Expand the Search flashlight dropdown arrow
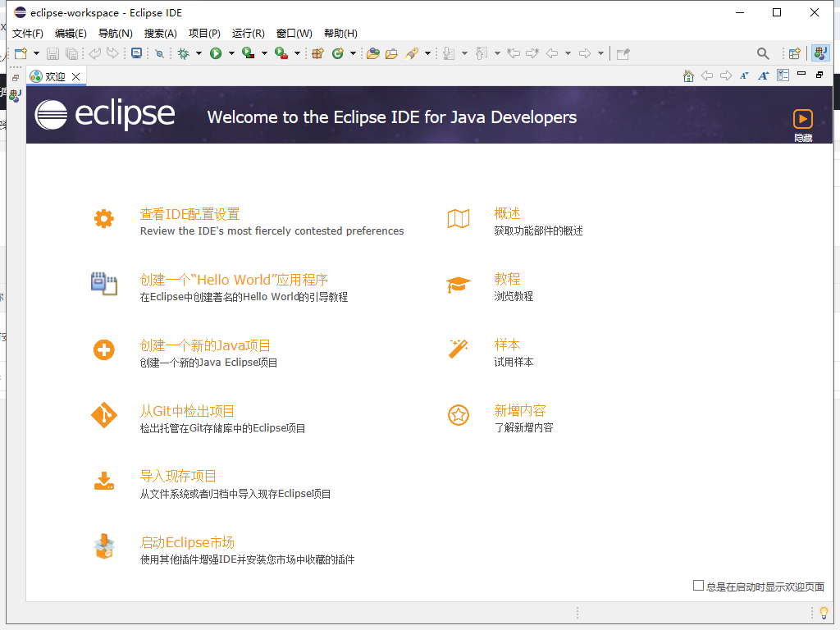This screenshot has width=840, height=630. click(x=427, y=53)
